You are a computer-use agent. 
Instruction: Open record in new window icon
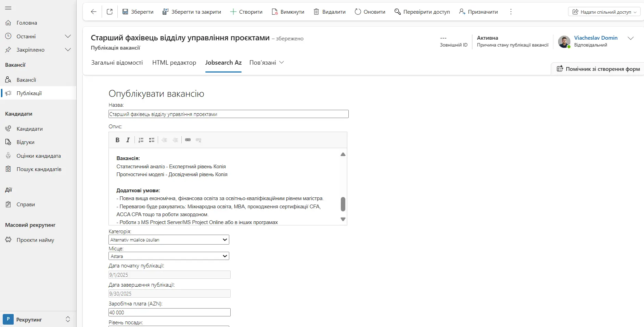110,12
